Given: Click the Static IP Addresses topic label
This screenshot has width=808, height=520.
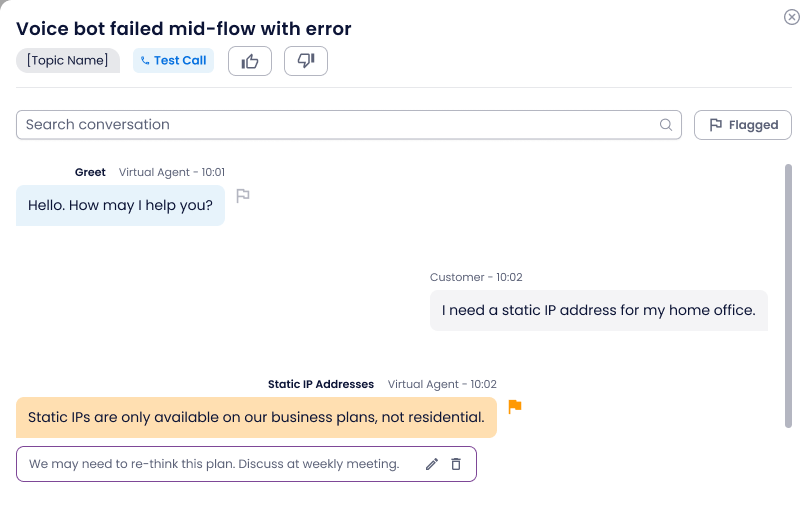Looking at the screenshot, I should coord(321,384).
